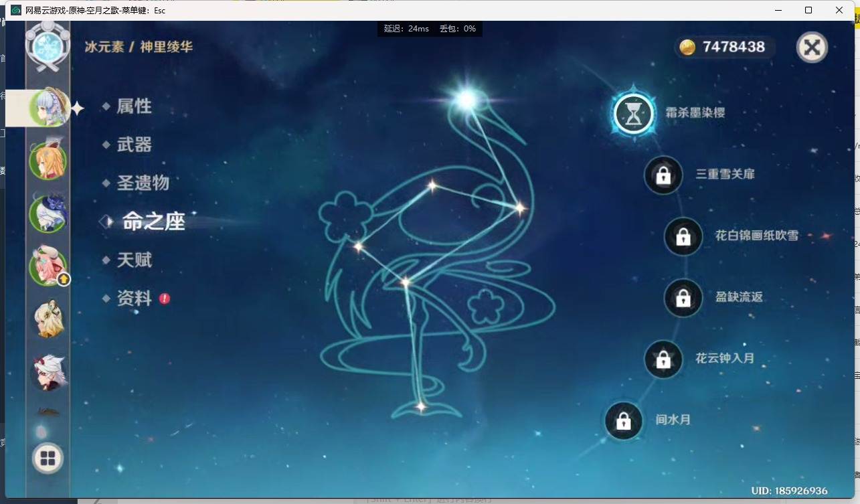
Task: Close the character screen with X button
Action: pos(812,48)
